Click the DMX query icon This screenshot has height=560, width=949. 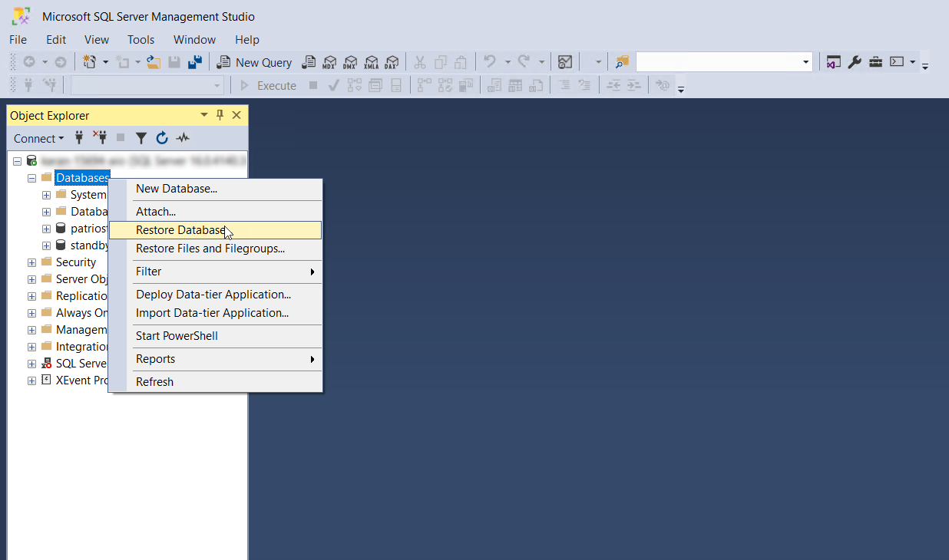(350, 62)
